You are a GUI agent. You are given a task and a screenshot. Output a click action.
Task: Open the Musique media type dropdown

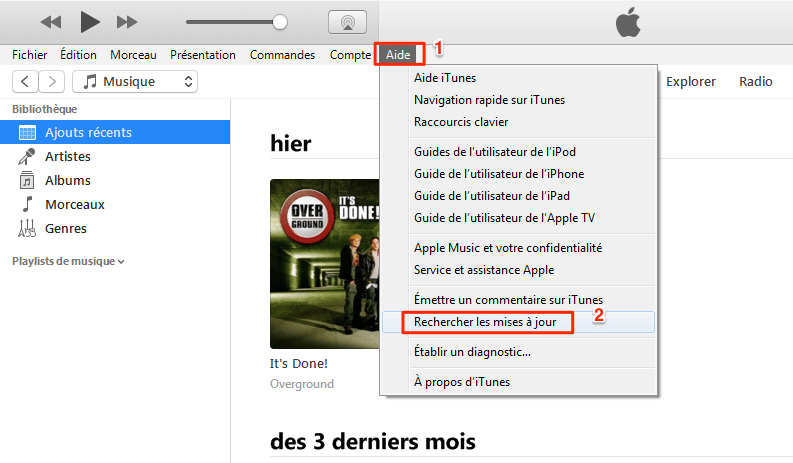(x=135, y=81)
